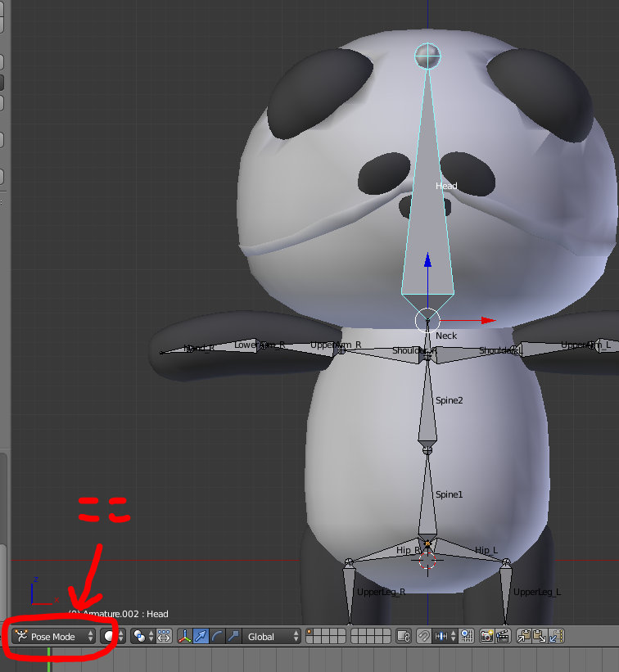Click the second block of layer buttons
Screen dimensions: 619x672
pos(370,637)
